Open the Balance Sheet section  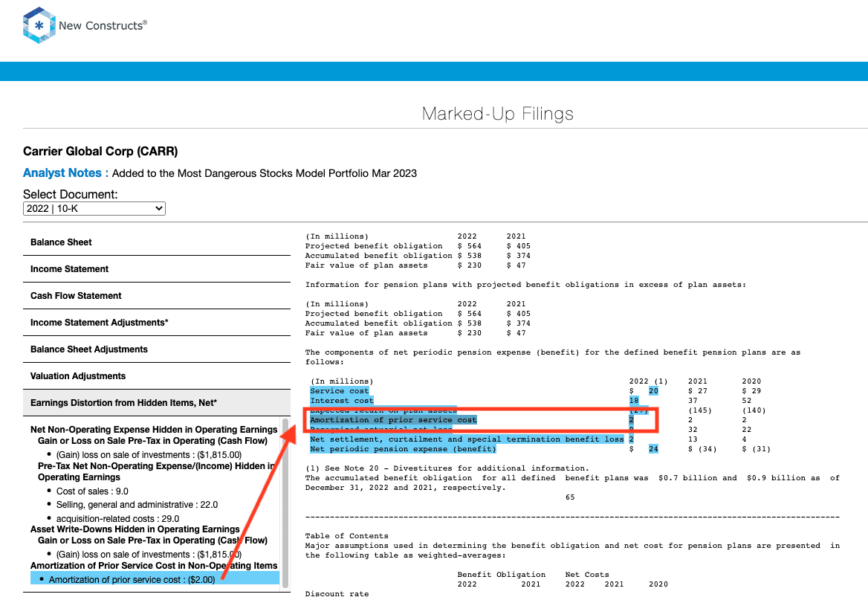click(x=157, y=242)
